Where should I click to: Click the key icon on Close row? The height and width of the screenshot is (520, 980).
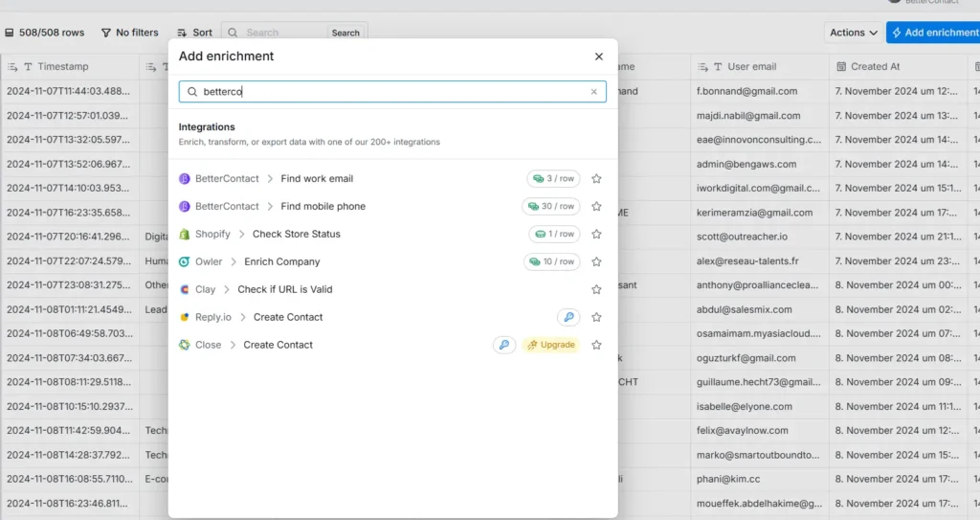[x=503, y=345]
